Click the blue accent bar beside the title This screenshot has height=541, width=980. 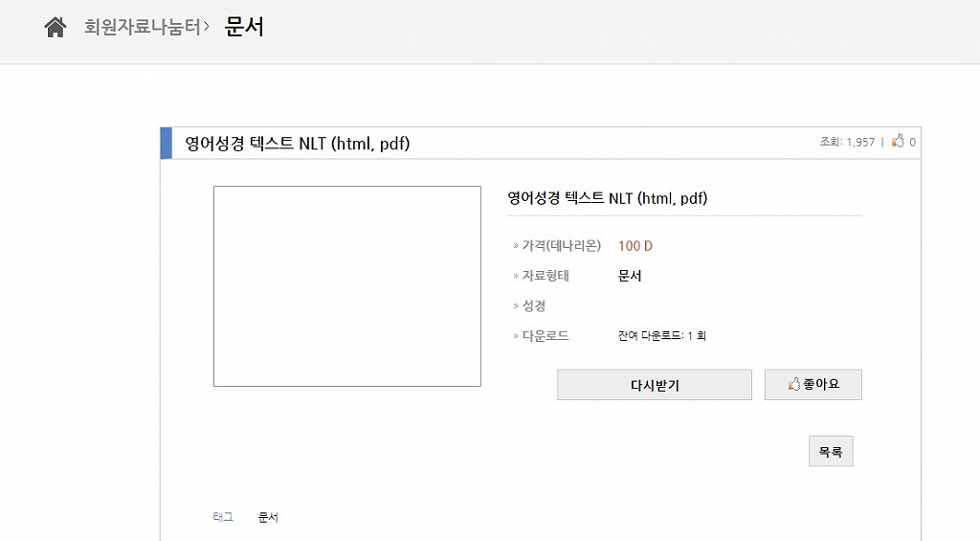pos(166,143)
